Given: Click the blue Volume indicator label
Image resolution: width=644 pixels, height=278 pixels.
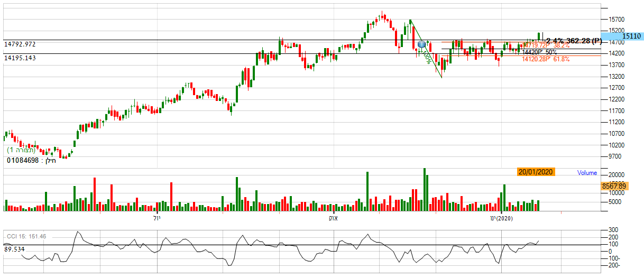Looking at the screenshot, I should point(587,173).
